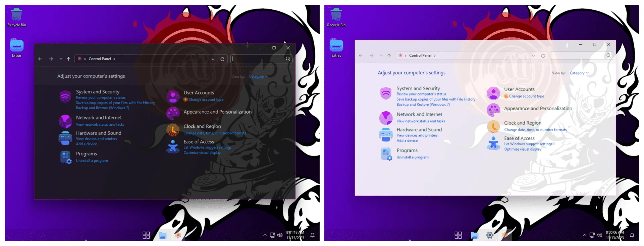644x246 pixels.
Task: Click Control Panel breadcrumb in light address bar
Action: coord(420,55)
